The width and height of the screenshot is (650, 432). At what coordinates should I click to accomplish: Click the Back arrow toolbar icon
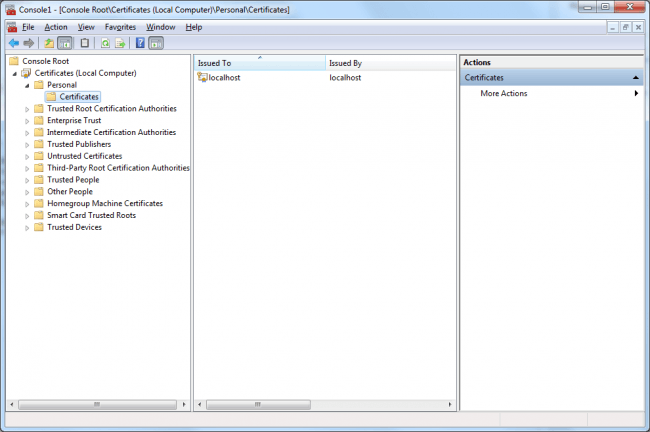pyautogui.click(x=13, y=43)
